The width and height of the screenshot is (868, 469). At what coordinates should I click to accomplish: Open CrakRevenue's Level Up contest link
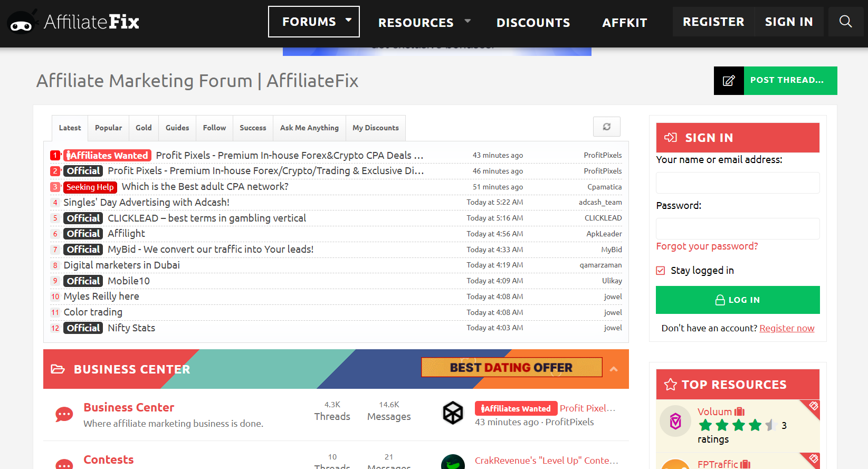point(547,461)
